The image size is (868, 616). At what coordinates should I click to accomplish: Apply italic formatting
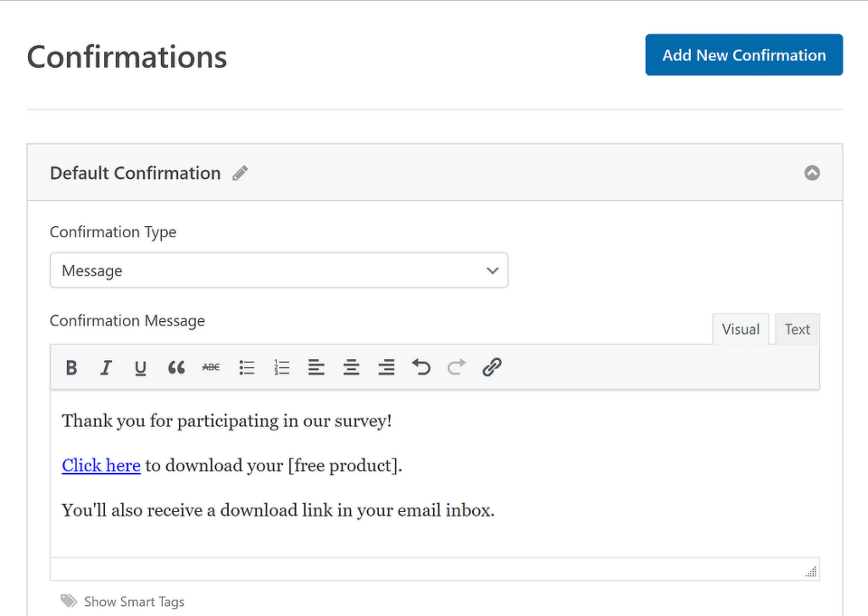click(x=106, y=367)
